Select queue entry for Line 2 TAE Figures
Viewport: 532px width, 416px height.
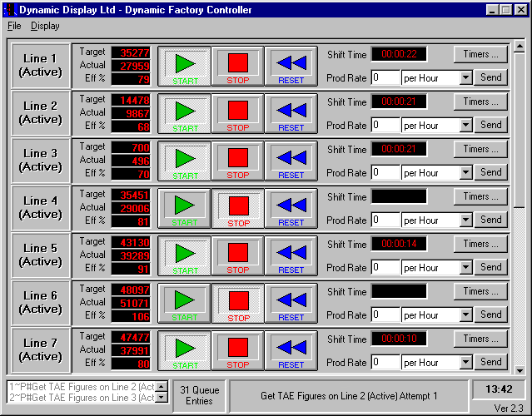(x=82, y=387)
